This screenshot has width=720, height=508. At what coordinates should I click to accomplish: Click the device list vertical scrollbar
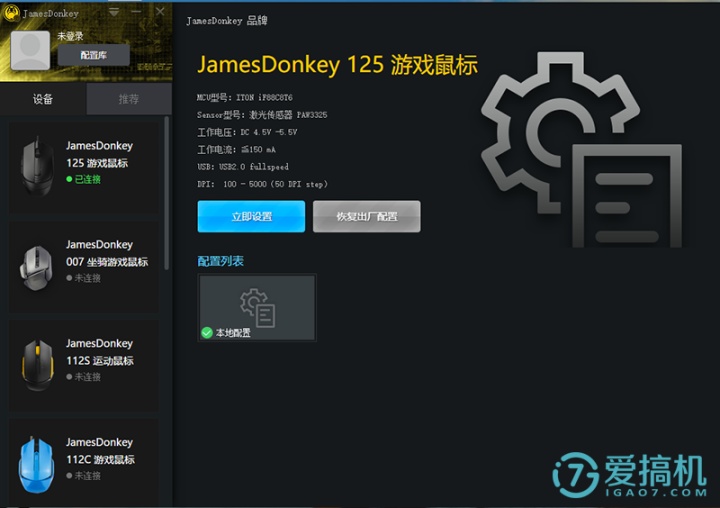tap(166, 193)
